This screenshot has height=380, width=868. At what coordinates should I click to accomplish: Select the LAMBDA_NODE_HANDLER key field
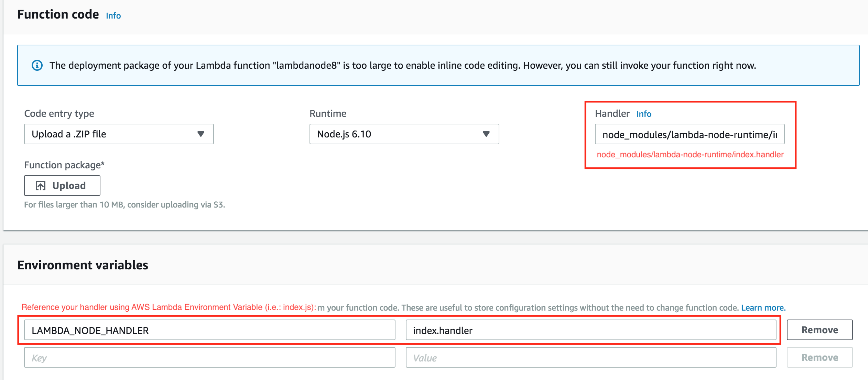(209, 330)
